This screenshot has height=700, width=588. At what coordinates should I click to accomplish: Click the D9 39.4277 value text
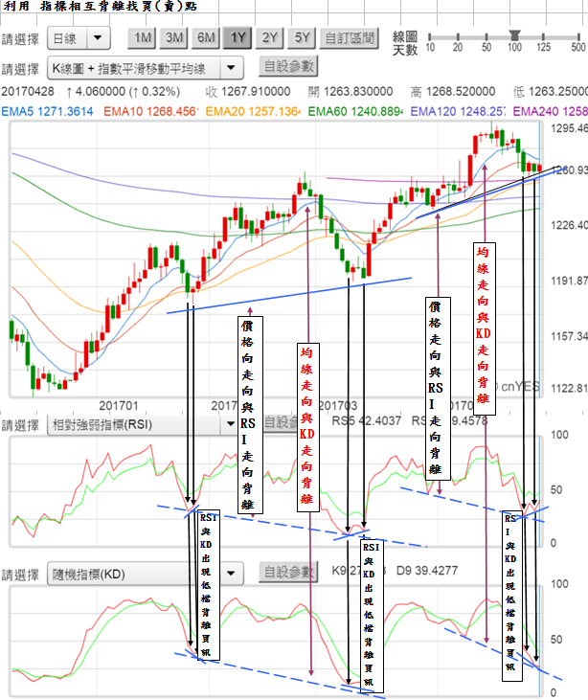(427, 571)
